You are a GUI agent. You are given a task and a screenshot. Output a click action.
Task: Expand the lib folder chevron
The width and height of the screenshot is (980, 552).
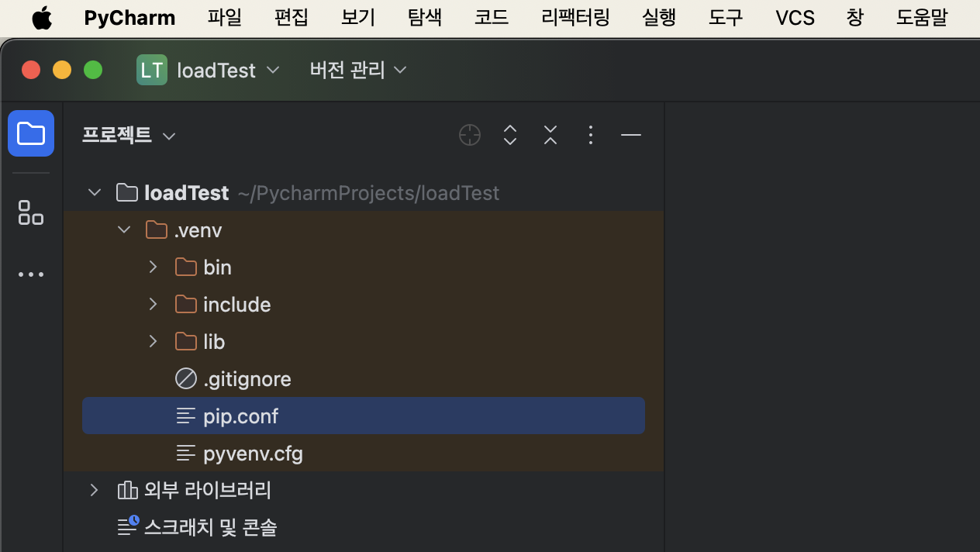(154, 341)
